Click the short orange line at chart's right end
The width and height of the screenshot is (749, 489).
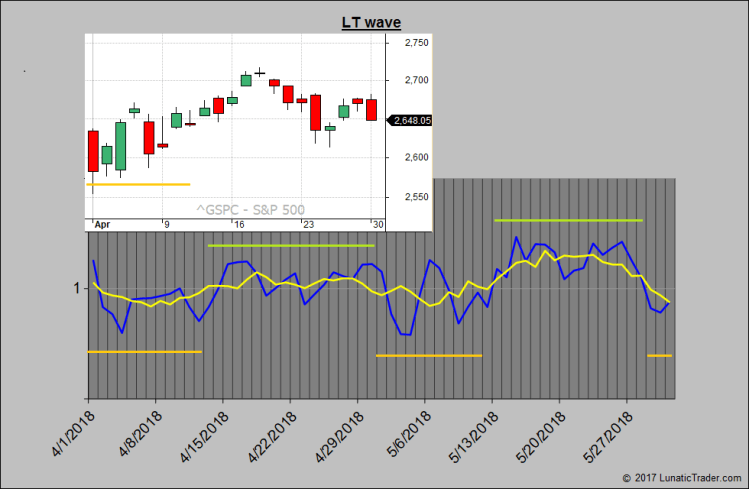pos(659,355)
